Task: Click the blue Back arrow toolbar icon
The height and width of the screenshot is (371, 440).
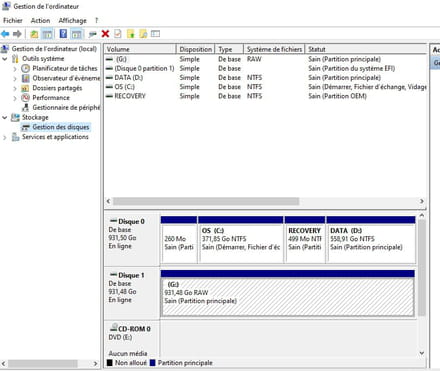Action: (5, 34)
